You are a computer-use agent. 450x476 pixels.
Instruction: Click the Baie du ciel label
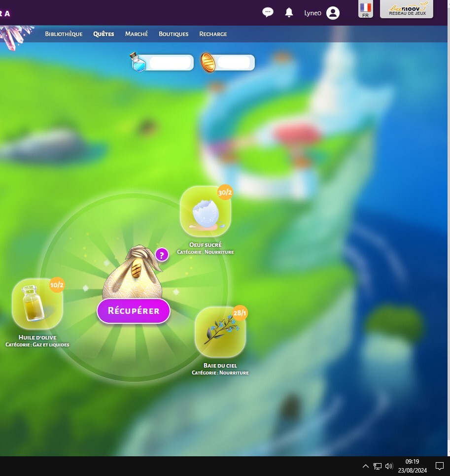click(220, 366)
